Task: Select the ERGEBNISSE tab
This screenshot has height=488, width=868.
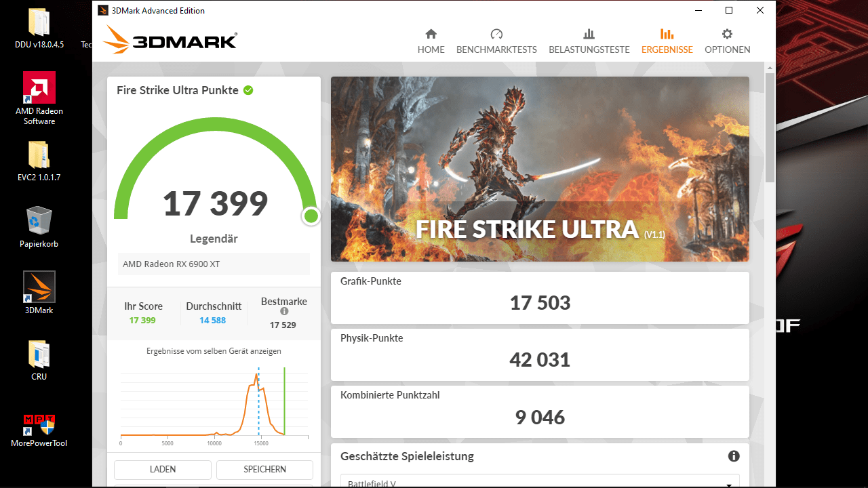Action: click(667, 41)
